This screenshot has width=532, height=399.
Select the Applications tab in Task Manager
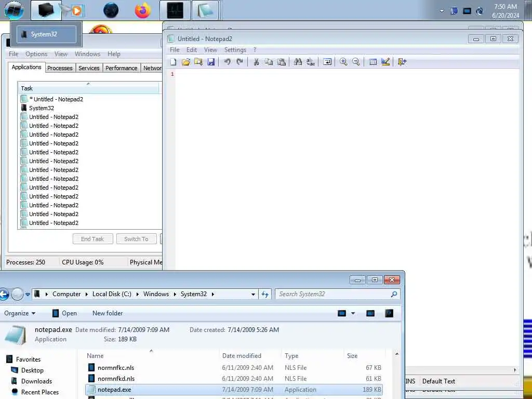pos(26,67)
